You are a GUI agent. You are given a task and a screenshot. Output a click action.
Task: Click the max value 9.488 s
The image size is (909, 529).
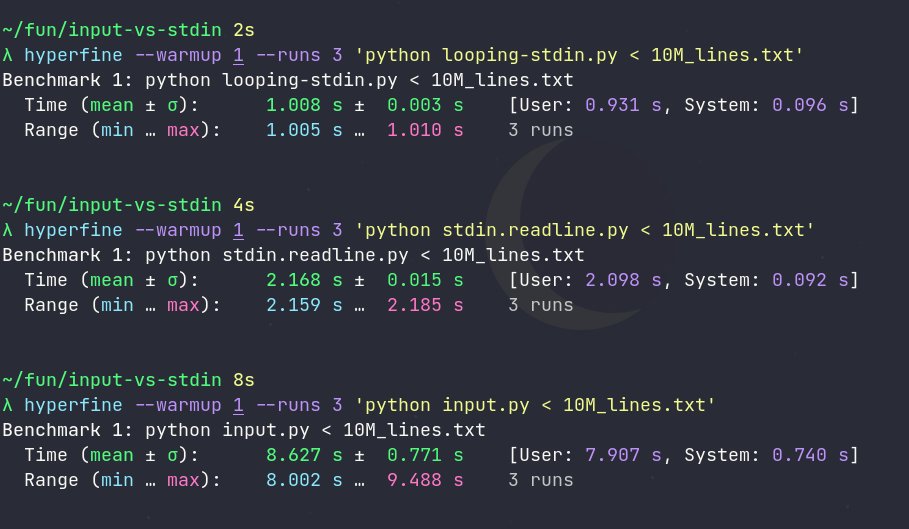(x=426, y=480)
